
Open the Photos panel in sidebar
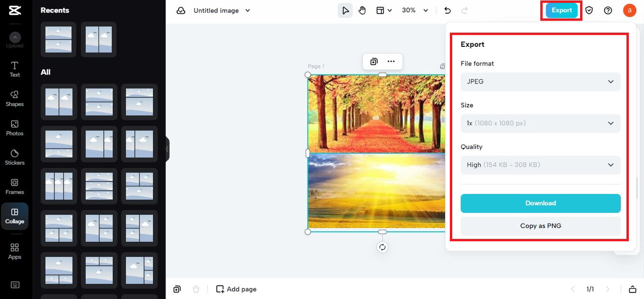tap(15, 128)
